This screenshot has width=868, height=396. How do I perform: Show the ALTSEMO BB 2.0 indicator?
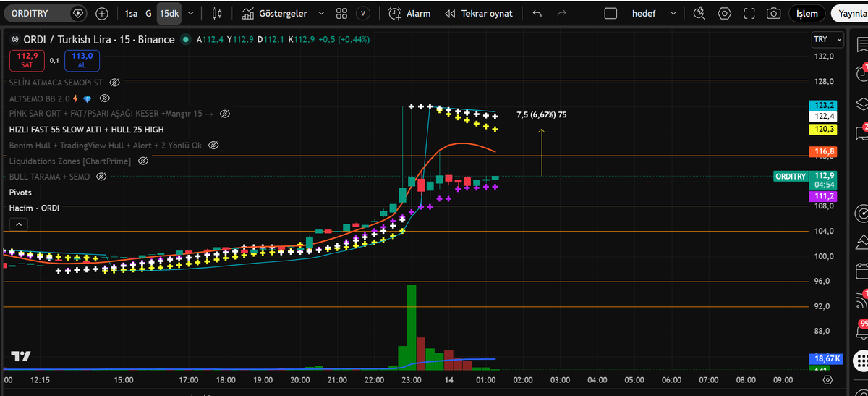104,98
